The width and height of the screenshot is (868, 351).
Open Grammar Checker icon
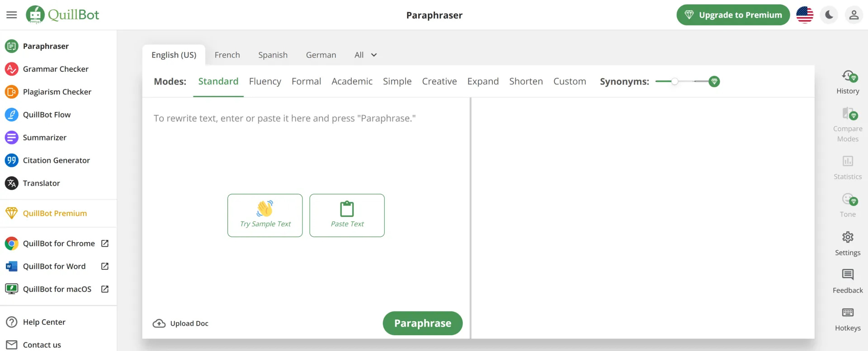tap(11, 69)
